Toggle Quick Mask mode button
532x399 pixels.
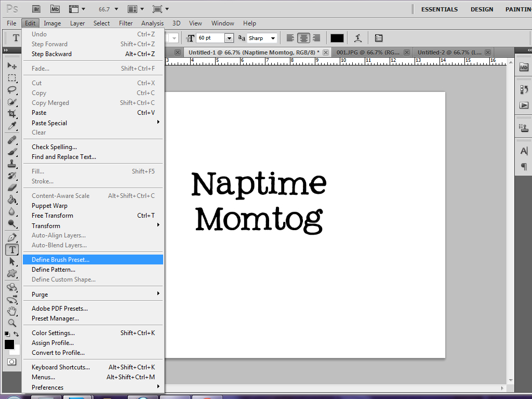[x=11, y=362]
